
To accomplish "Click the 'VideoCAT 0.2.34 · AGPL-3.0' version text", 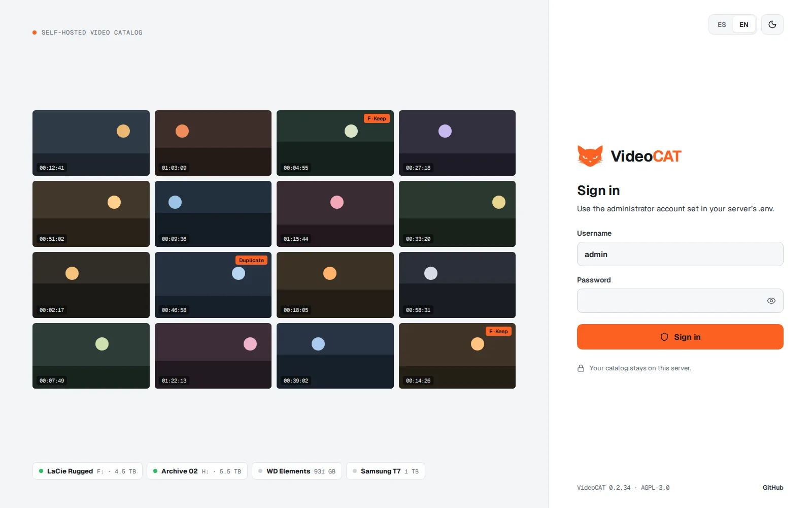I will 623,488.
